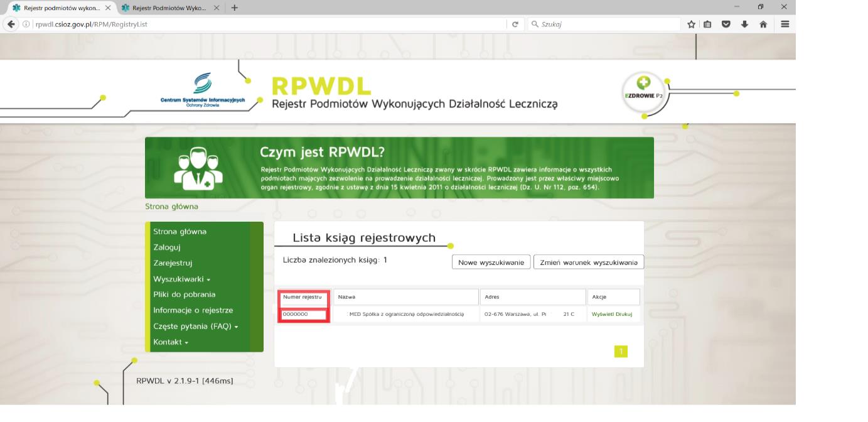Open downloads arrow icon
The height and width of the screenshot is (422, 868).
coord(744,24)
